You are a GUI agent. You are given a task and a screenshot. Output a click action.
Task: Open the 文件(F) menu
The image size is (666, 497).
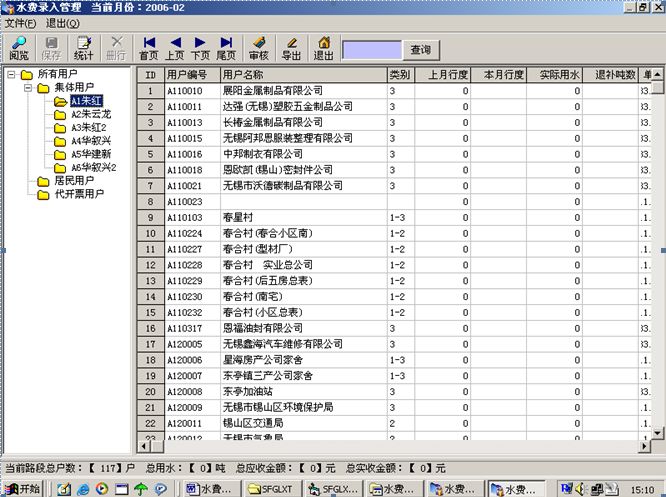(x=20, y=23)
